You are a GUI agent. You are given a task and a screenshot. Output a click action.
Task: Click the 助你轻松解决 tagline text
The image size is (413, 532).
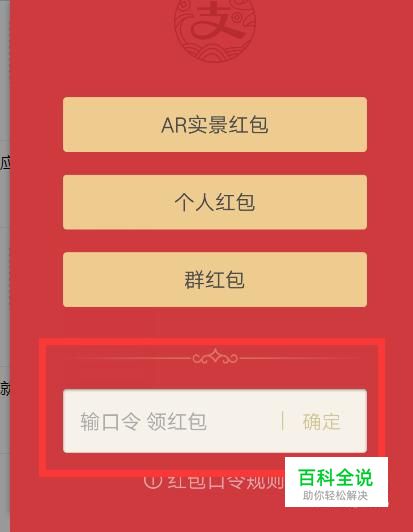pyautogui.click(x=335, y=495)
